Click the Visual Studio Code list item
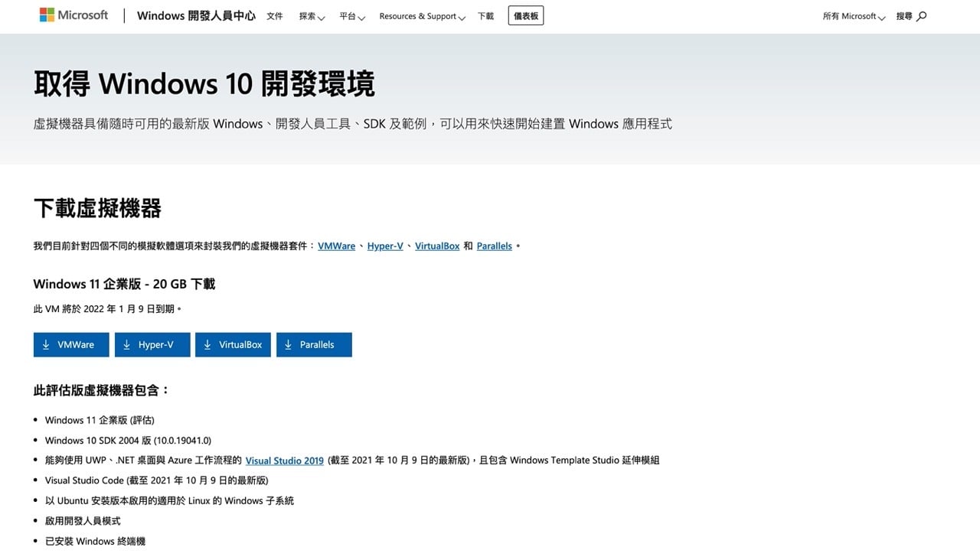This screenshot has height=560, width=980. [x=157, y=480]
